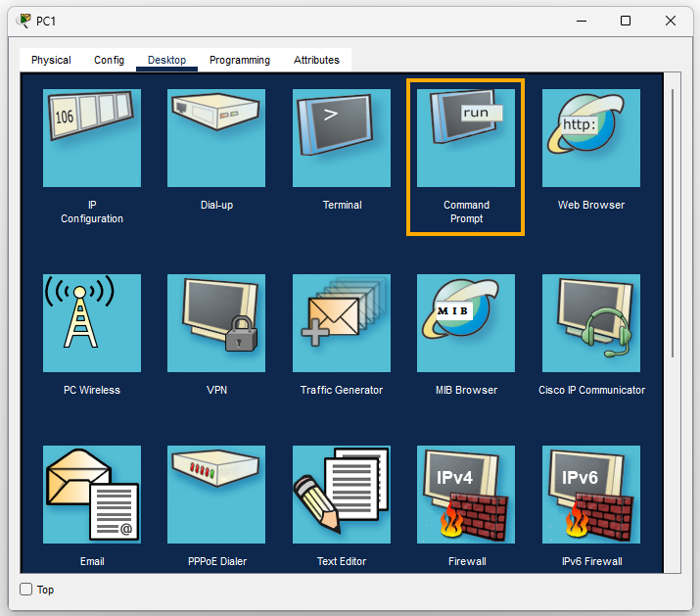The width and height of the screenshot is (700, 616).
Task: Open the VPN app icon
Action: pos(216,323)
